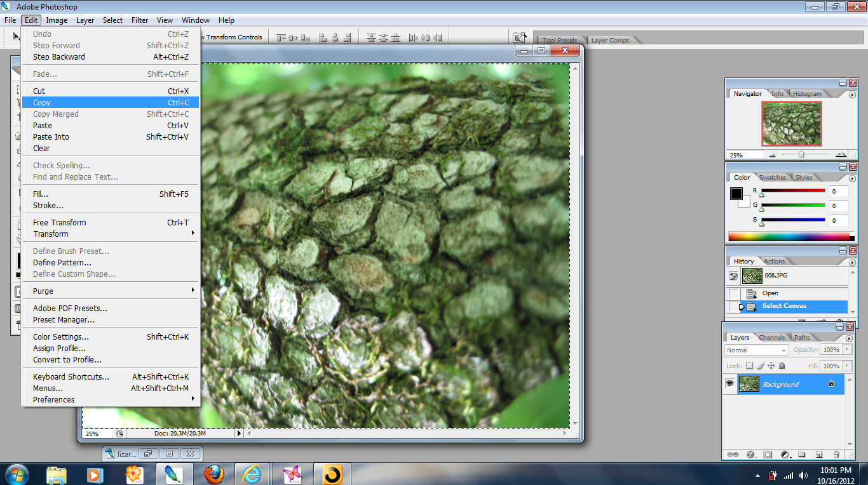The width and height of the screenshot is (868, 485).
Task: Click Navigator zoom in large mountains icon
Action: point(841,155)
